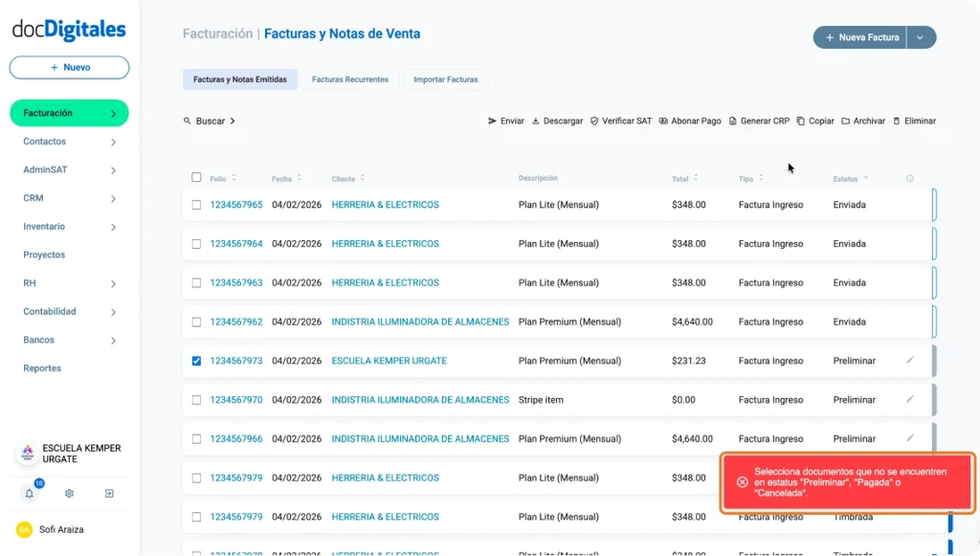
Task: Open client link ESCUELA KEMPER URGATE in table
Action: point(389,361)
